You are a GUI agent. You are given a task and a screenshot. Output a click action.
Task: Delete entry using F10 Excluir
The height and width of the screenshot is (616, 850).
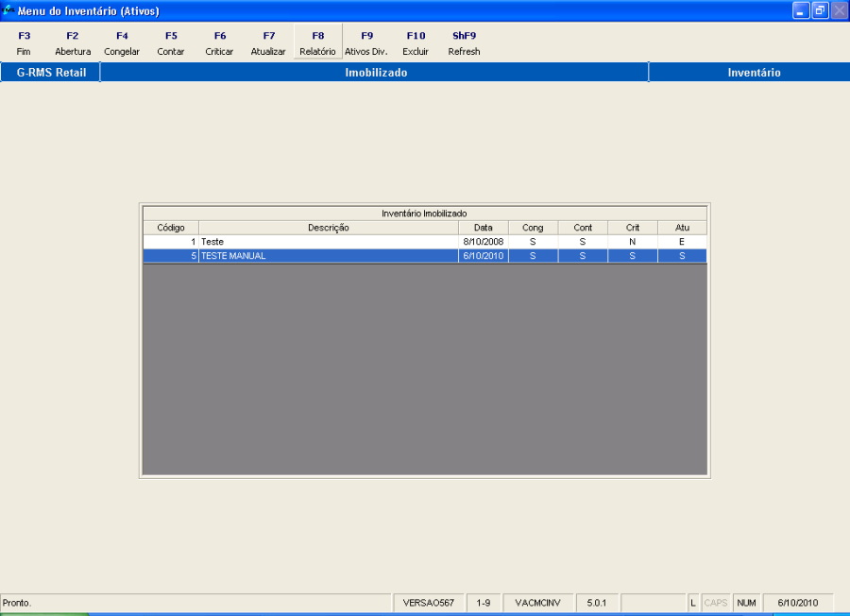pyautogui.click(x=416, y=43)
